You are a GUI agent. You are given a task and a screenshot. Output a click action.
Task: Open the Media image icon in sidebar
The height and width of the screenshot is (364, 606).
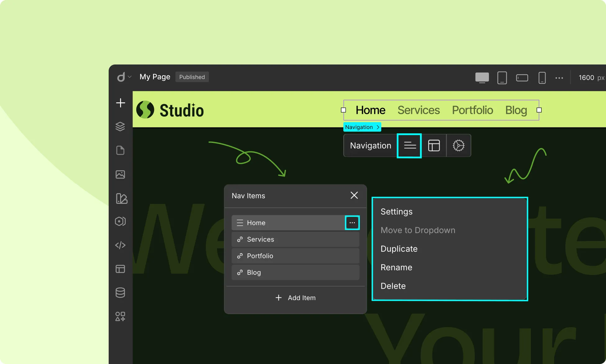click(x=120, y=174)
